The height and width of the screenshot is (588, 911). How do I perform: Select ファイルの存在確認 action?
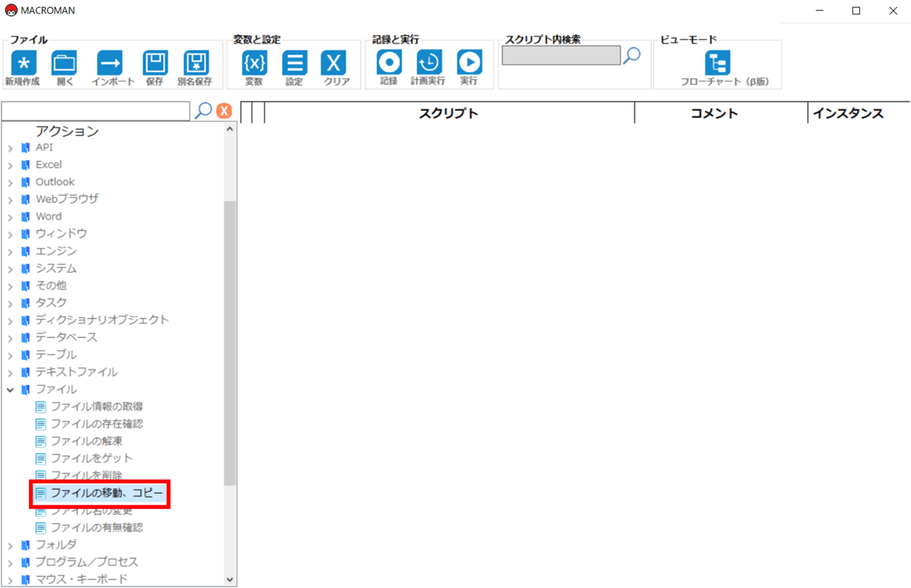pyautogui.click(x=97, y=424)
